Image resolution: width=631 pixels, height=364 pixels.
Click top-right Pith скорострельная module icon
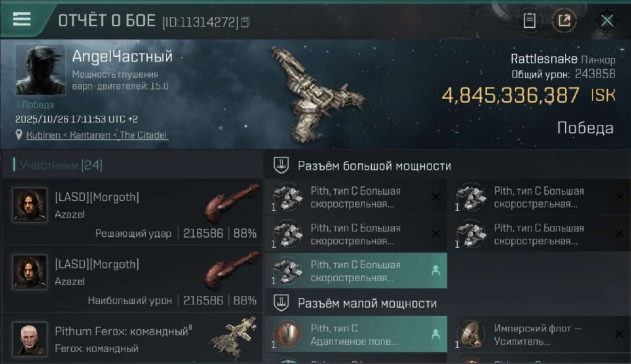[471, 197]
